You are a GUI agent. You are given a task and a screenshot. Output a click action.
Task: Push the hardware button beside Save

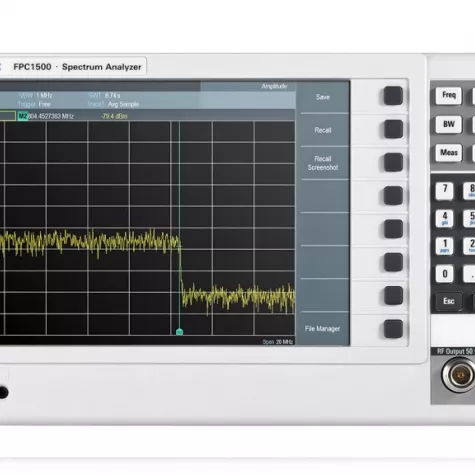393,96
